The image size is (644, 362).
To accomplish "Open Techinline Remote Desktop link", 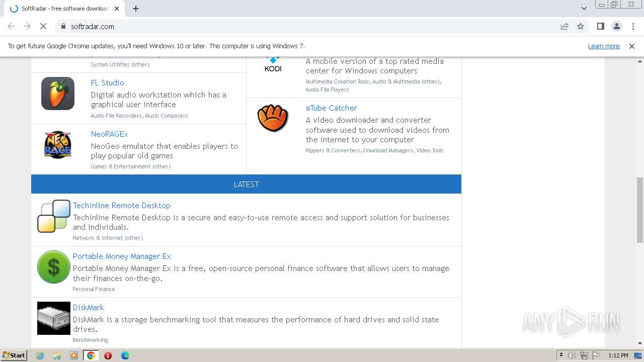I will (122, 205).
